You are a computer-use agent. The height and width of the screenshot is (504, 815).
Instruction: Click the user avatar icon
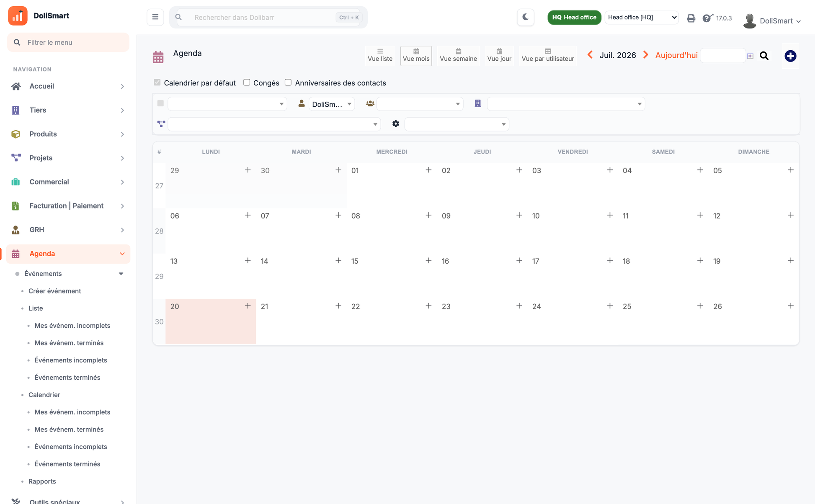point(749,21)
